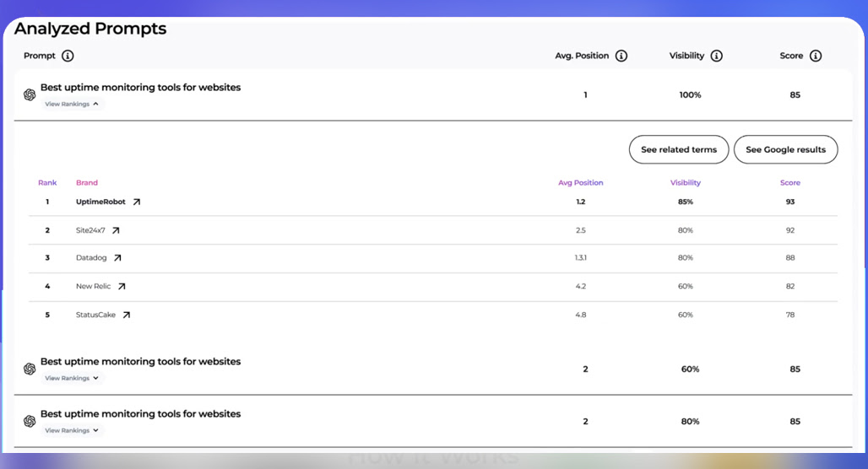Click ChatGPT logo of the 100% visibility prompt
This screenshot has height=469, width=868.
(30, 94)
